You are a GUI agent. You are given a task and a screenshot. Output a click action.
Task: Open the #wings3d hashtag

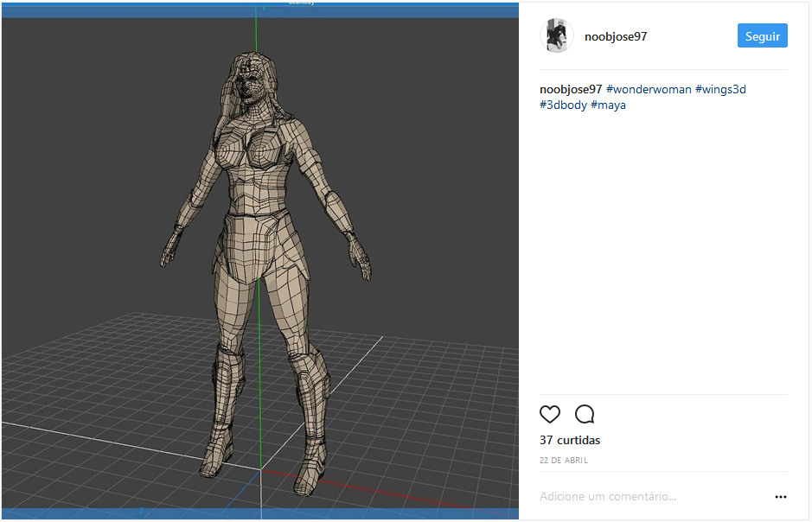point(721,89)
